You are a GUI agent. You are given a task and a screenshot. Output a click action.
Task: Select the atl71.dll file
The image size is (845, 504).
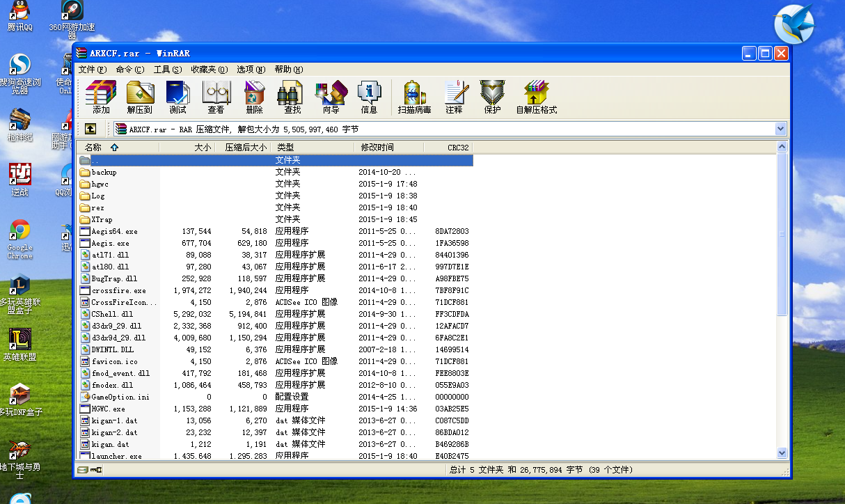275,255
